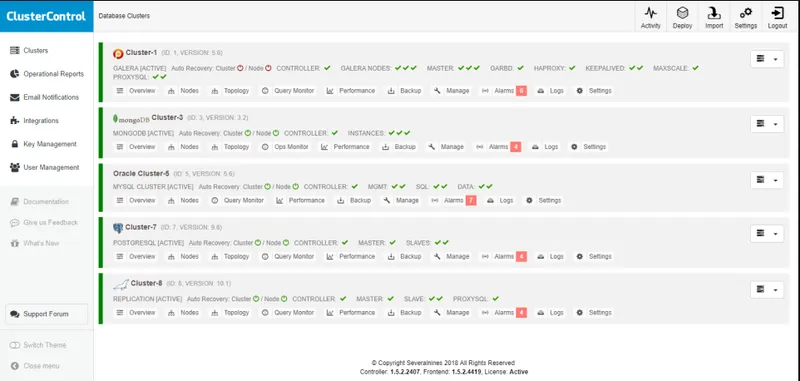Click the Logout icon

tap(777, 18)
